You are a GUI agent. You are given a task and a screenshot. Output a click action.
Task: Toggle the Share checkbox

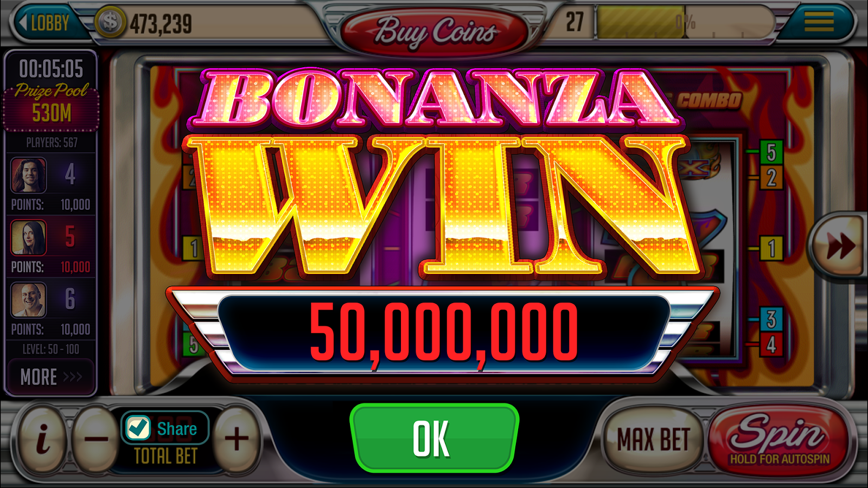[138, 428]
